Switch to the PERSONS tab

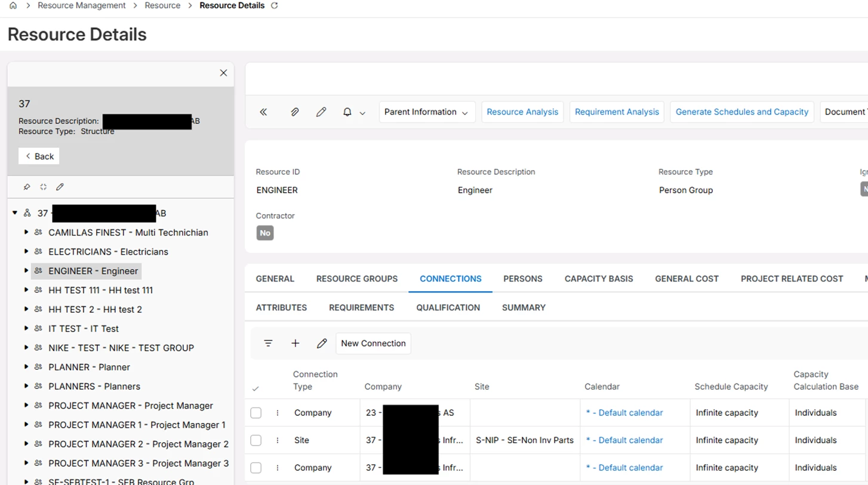tap(522, 279)
